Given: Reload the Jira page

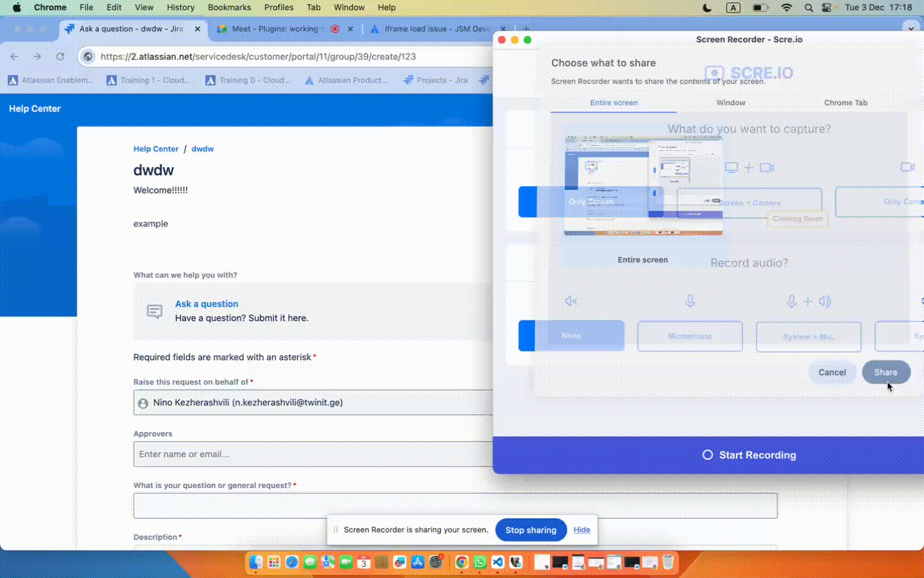Looking at the screenshot, I should coord(60,57).
